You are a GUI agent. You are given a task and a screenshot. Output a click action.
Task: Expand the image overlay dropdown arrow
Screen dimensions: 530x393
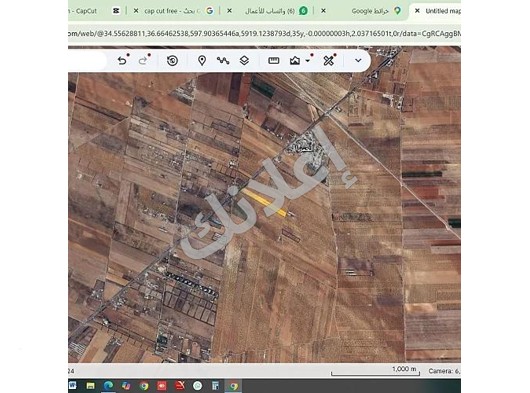[308, 61]
